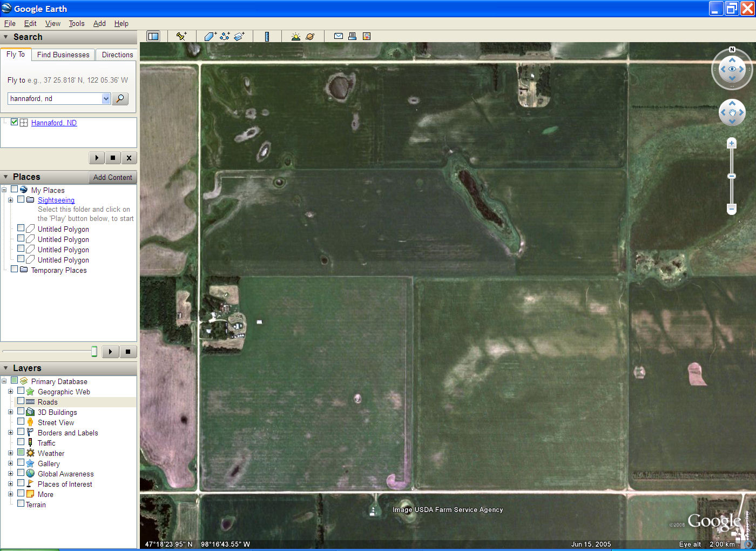This screenshot has height=551, width=756.
Task: Select the Fly To tab
Action: 16,54
